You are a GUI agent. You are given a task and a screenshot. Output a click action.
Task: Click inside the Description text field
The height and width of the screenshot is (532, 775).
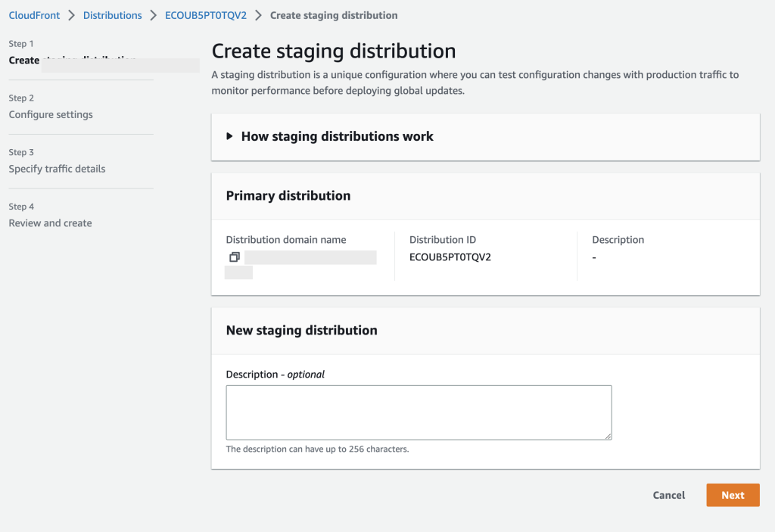[419, 412]
